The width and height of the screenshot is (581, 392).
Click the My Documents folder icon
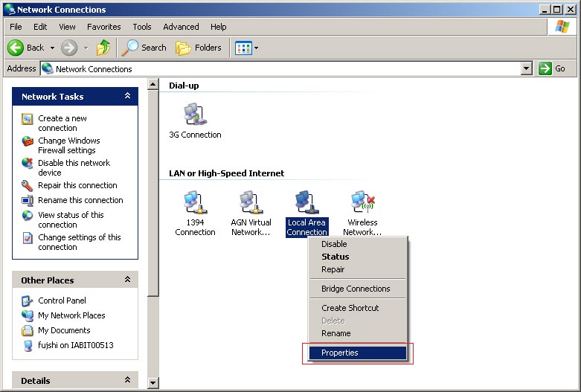tap(28, 330)
